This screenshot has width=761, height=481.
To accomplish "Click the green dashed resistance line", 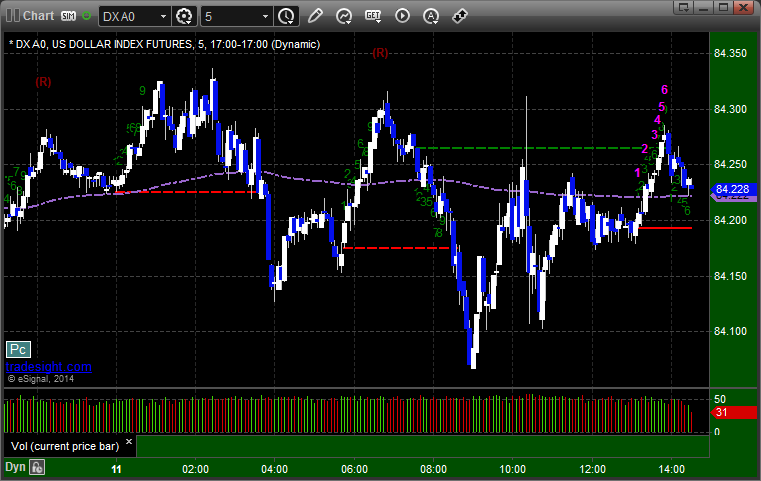I will point(529,148).
